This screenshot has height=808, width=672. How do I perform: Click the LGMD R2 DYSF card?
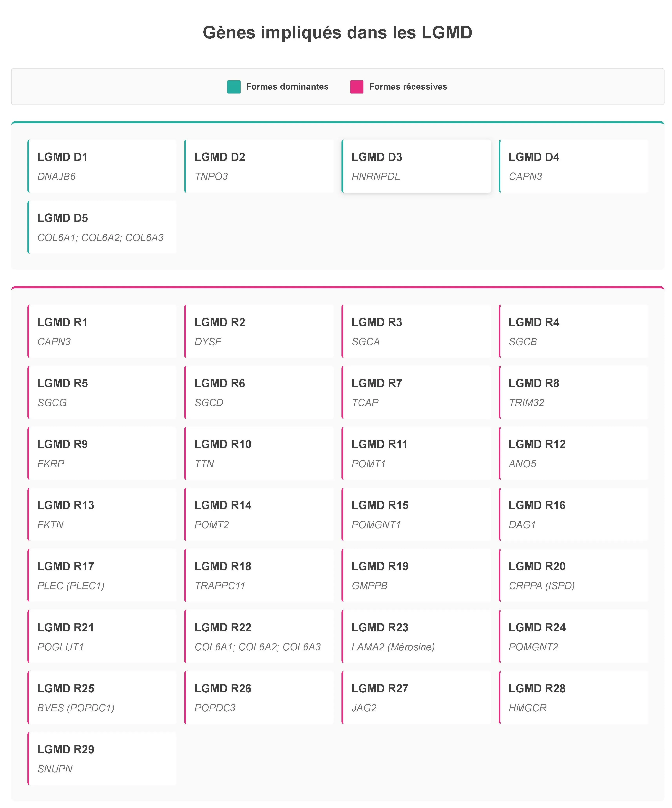click(259, 331)
